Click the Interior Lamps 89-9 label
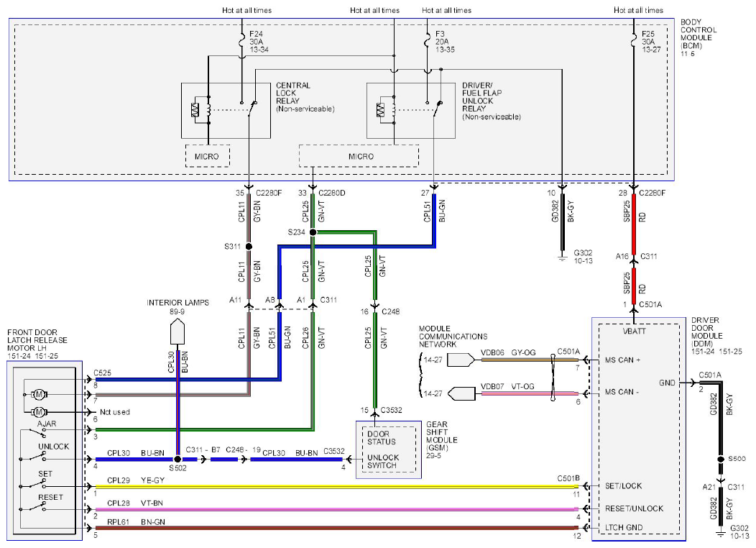756x548 pixels. [178, 307]
